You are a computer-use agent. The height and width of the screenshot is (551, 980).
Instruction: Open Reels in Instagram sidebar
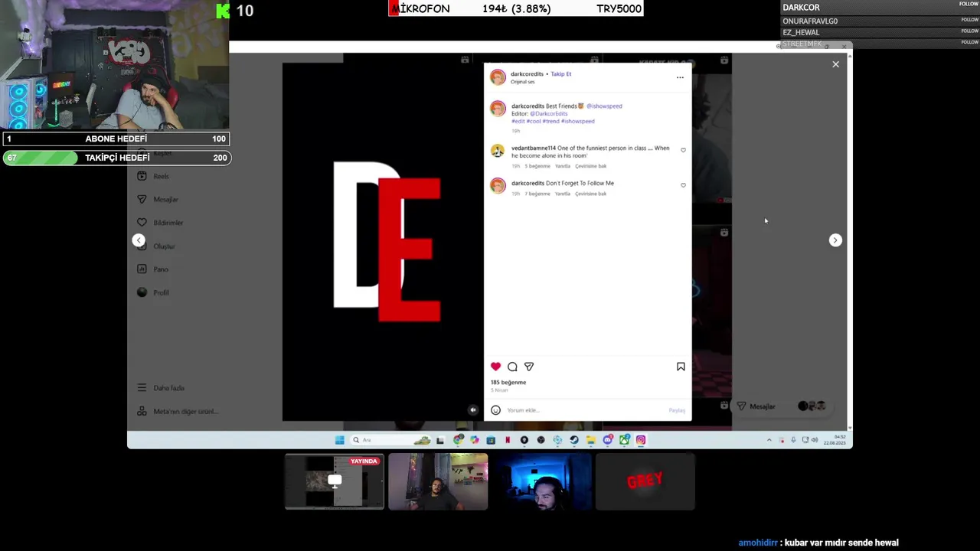point(152,176)
